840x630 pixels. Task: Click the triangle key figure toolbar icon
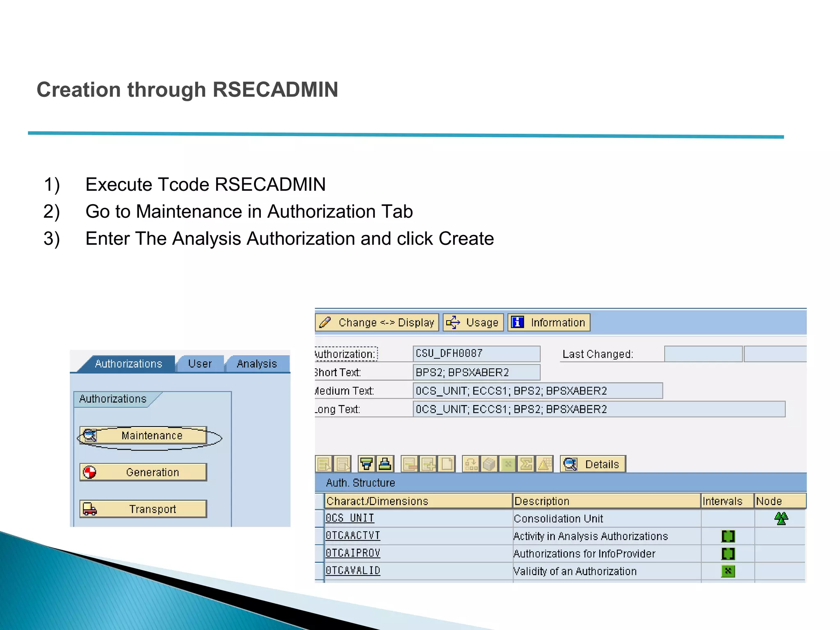coord(545,464)
